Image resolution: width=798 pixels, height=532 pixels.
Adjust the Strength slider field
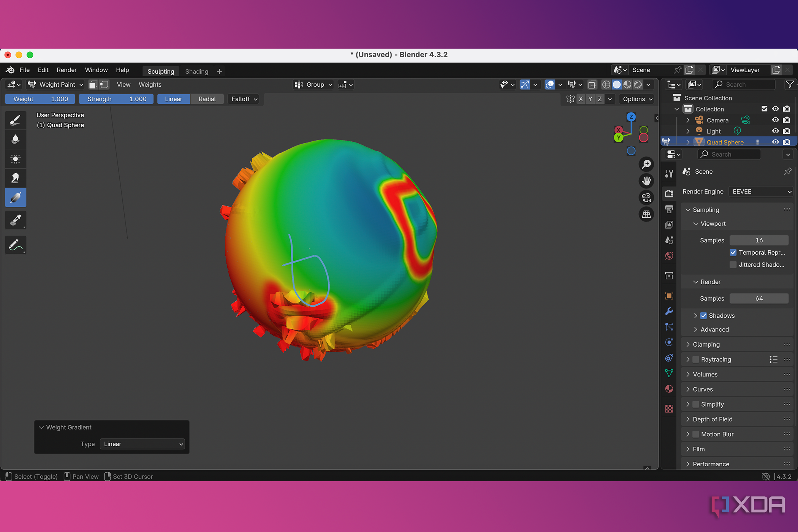click(116, 99)
